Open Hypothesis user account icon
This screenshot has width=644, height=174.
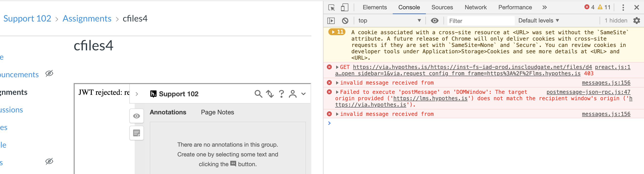point(292,94)
